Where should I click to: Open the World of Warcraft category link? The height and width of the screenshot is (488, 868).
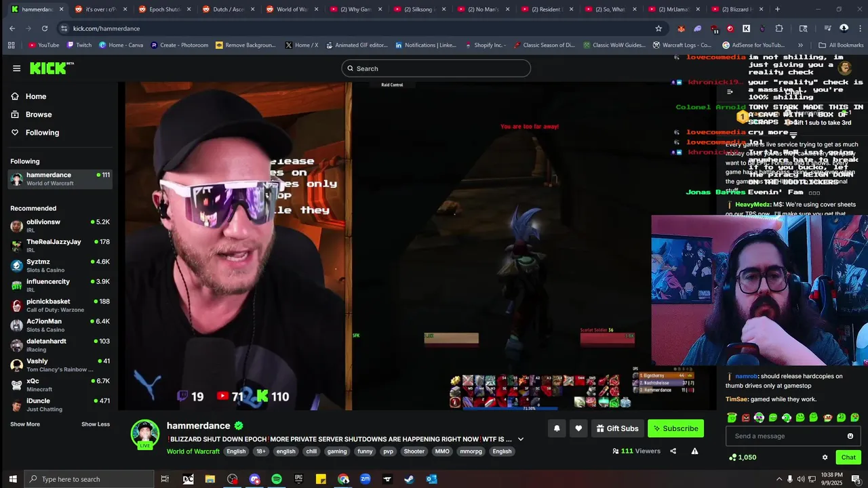coord(193,451)
